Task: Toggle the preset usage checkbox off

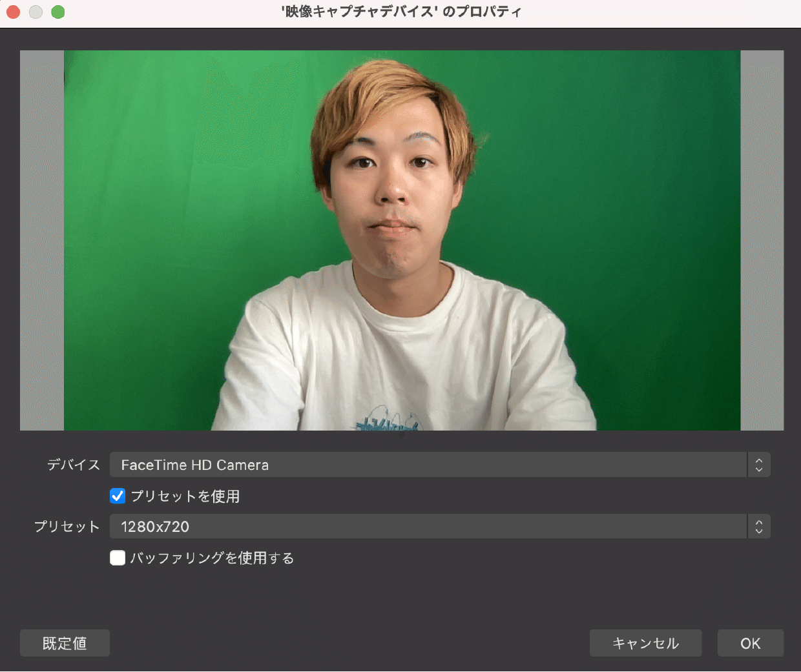Action: pos(118,496)
